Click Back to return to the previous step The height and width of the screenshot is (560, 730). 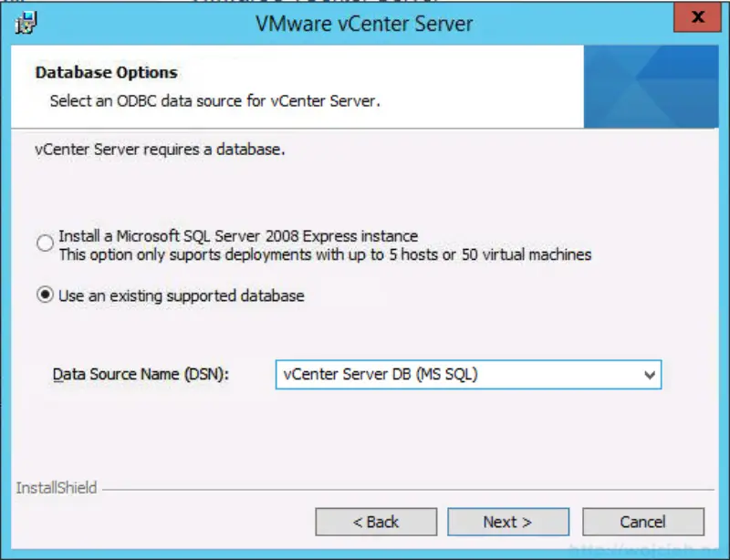click(x=378, y=522)
